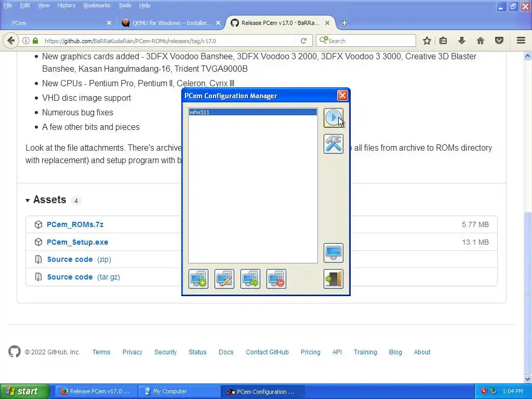Open Docs footer link
Image resolution: width=532 pixels, height=399 pixels.
coord(226,352)
